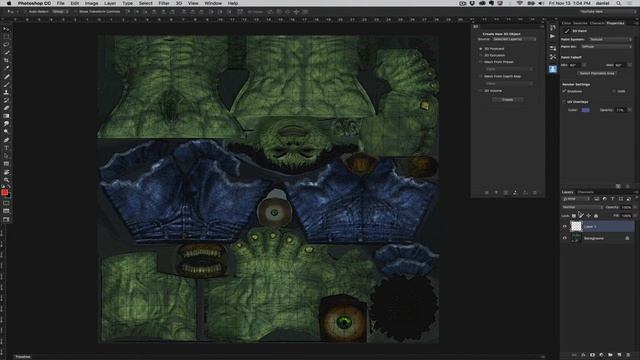Select the Eyedropper tool
This screenshot has width=640, height=360.
[x=6, y=68]
